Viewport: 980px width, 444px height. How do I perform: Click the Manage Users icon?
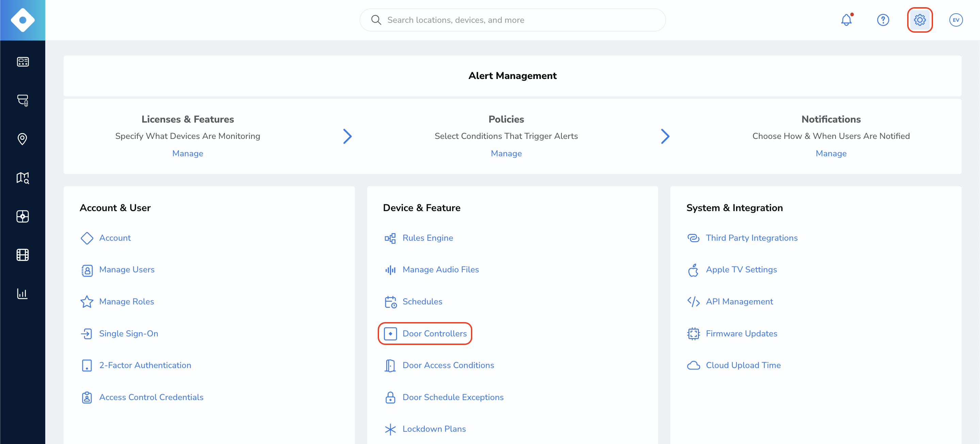[87, 270]
